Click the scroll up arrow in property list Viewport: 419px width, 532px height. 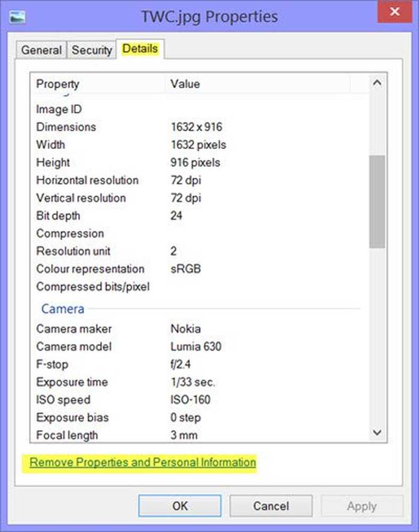pos(377,83)
